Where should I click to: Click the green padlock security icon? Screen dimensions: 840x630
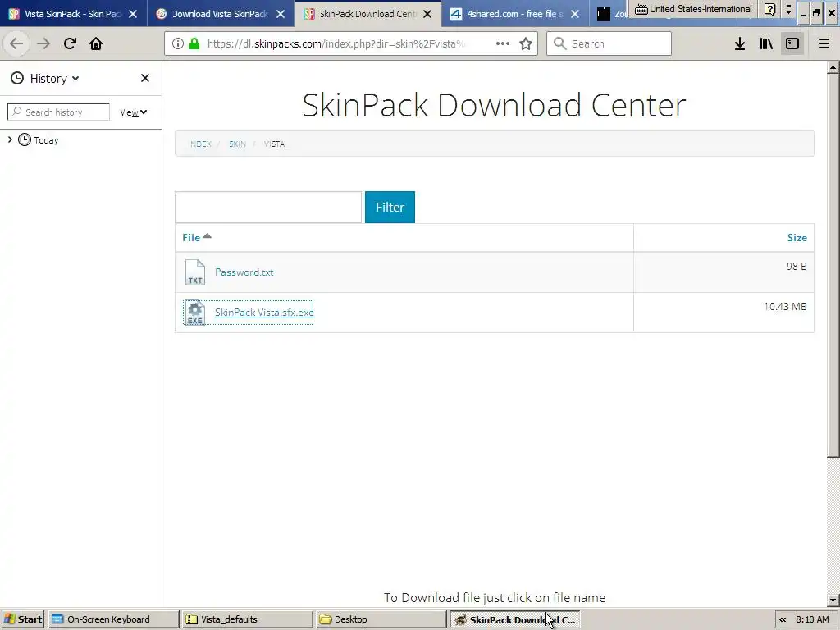click(194, 43)
